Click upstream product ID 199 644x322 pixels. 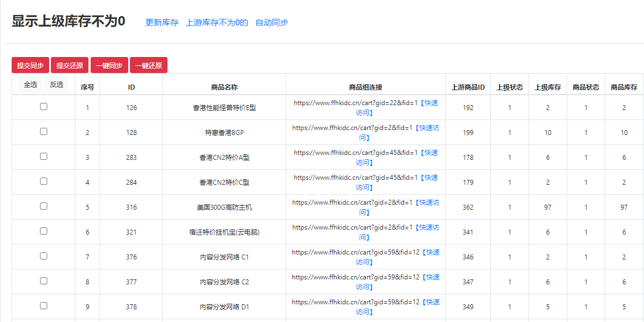468,133
